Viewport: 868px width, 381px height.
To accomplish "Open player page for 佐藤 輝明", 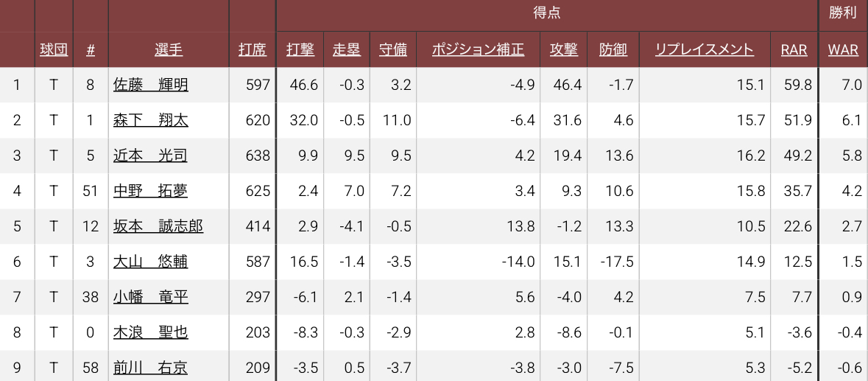I will (151, 85).
